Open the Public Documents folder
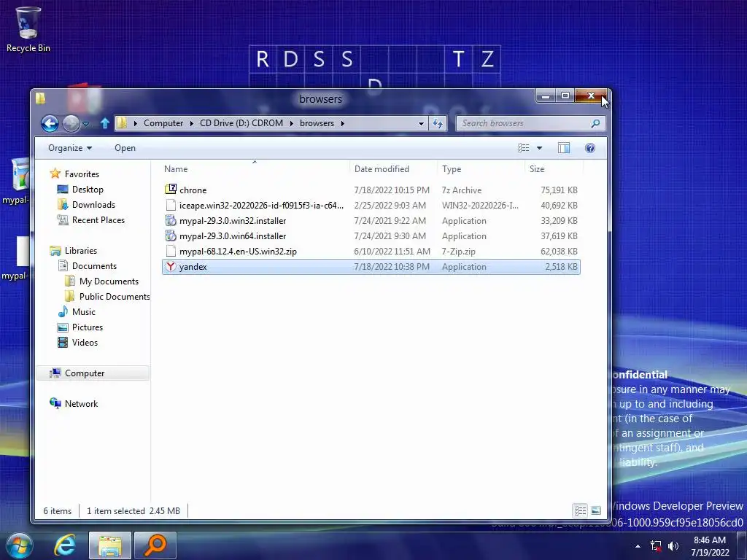Image resolution: width=747 pixels, height=560 pixels. pos(115,296)
